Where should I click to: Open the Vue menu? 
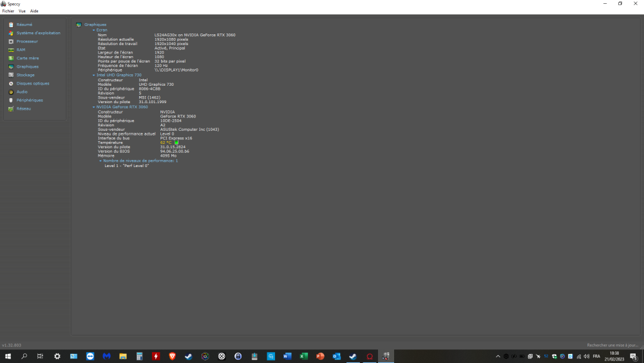pos(22,11)
